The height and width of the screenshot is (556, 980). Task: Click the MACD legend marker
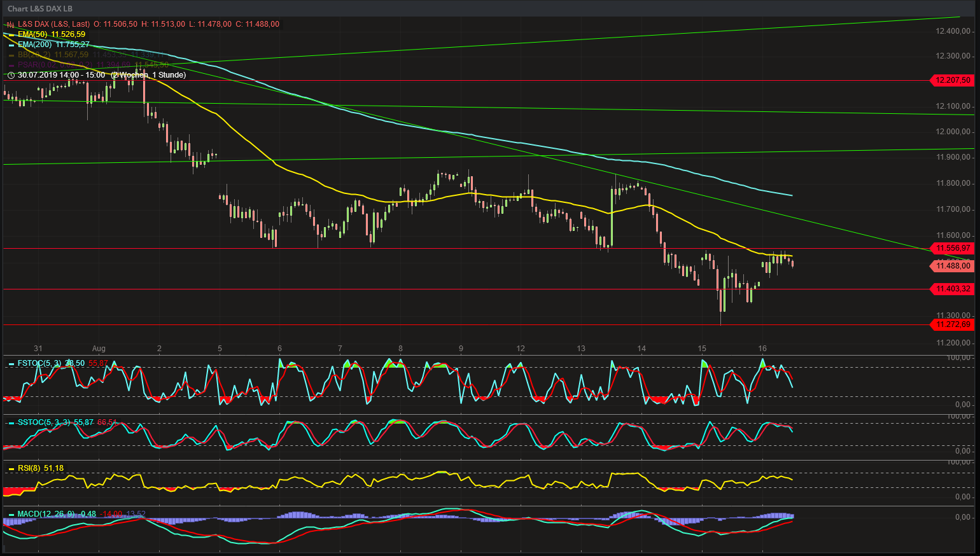point(11,514)
